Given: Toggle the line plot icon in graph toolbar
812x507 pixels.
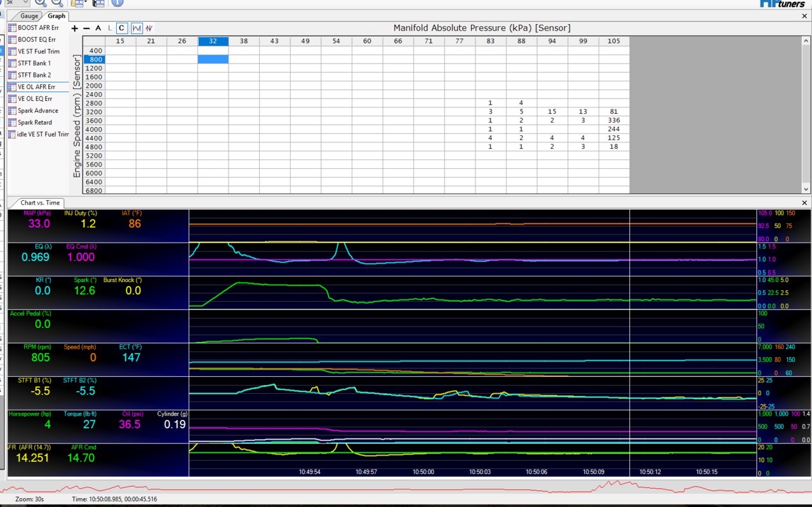Looking at the screenshot, I should (x=136, y=28).
